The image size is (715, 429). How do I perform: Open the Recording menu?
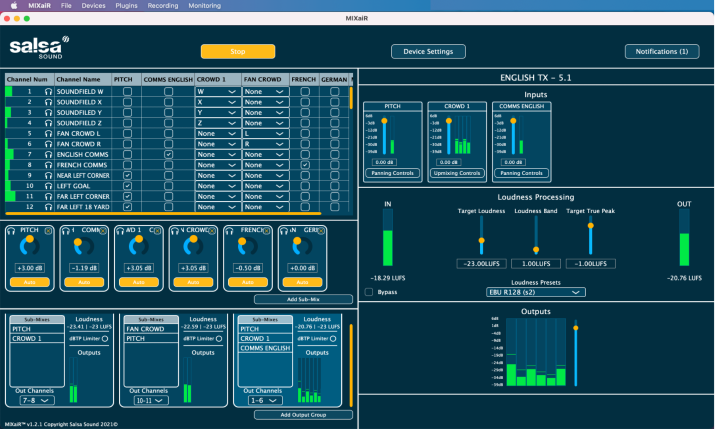[163, 5]
